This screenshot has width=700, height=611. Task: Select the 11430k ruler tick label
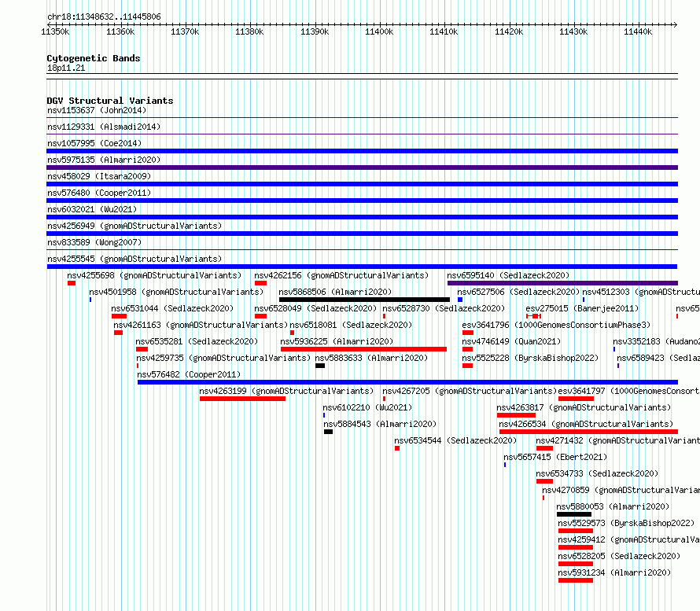(573, 31)
